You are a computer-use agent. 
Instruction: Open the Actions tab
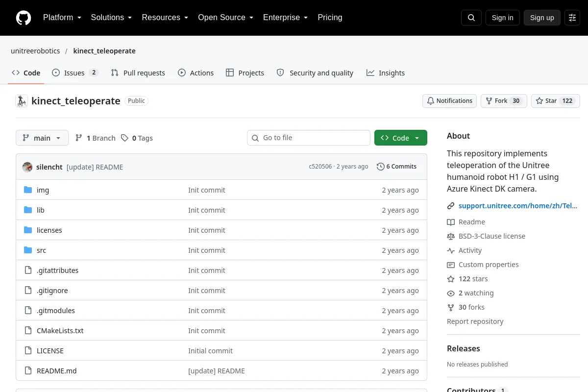[196, 73]
